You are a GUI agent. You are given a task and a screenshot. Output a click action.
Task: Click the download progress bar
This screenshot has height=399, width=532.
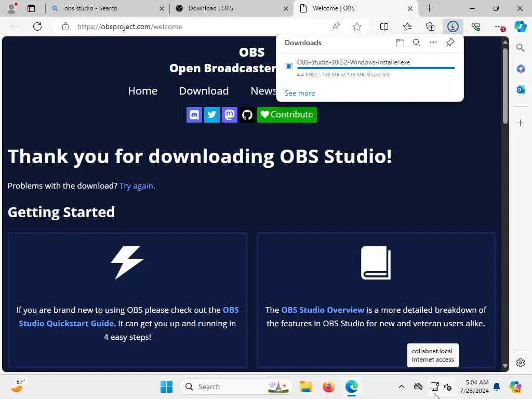click(x=376, y=68)
